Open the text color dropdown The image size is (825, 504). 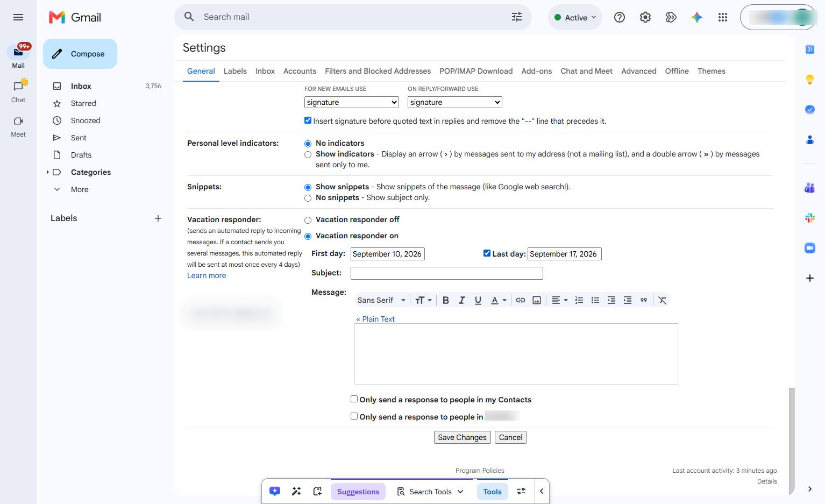click(499, 300)
